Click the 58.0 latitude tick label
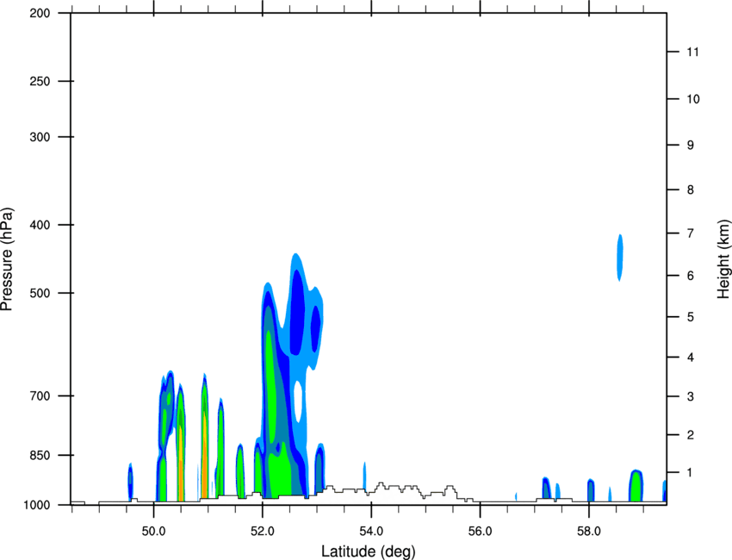Screen dimensions: 732x560 point(589,532)
